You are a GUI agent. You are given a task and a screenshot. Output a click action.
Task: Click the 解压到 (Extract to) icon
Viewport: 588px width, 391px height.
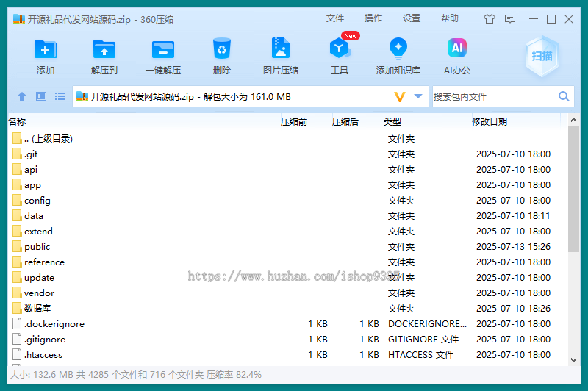(104, 49)
